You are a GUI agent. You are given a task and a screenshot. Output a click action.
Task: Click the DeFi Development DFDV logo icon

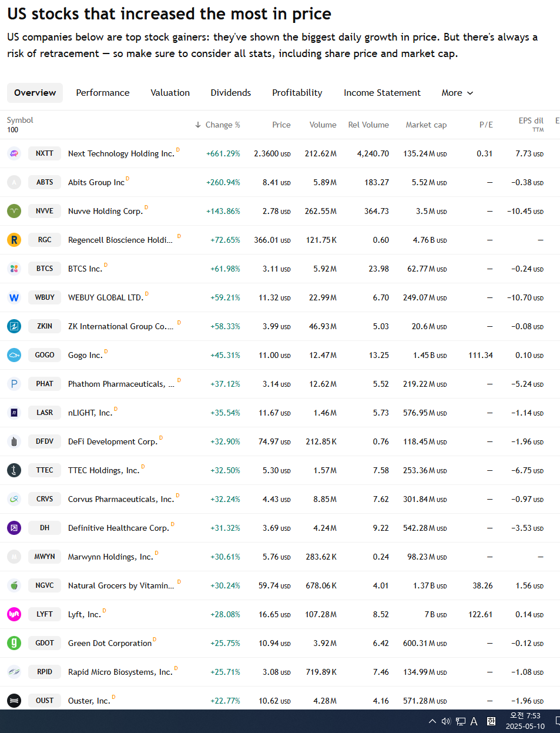point(14,441)
